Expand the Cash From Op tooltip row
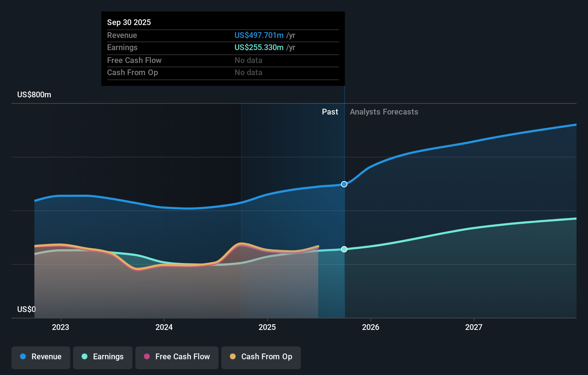Screen dimensions: 588x375 tap(132, 72)
